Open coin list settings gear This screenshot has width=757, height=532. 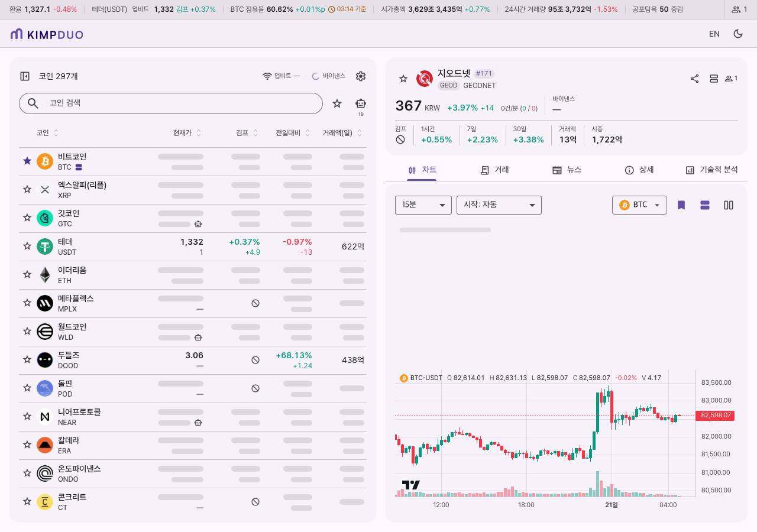coord(361,76)
